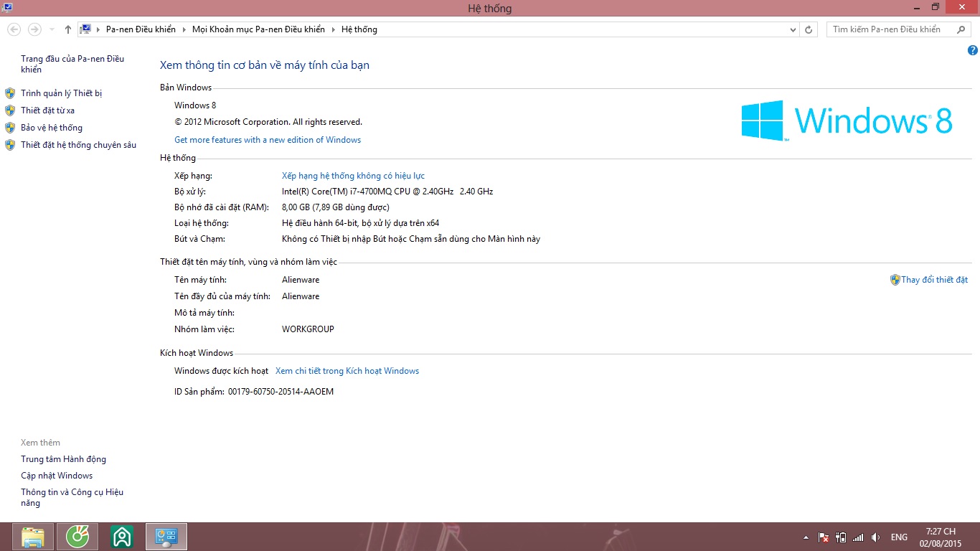The image size is (980, 551).
Task: Open Xem chi tiết trong Kích hoạt Windows link
Action: [347, 371]
